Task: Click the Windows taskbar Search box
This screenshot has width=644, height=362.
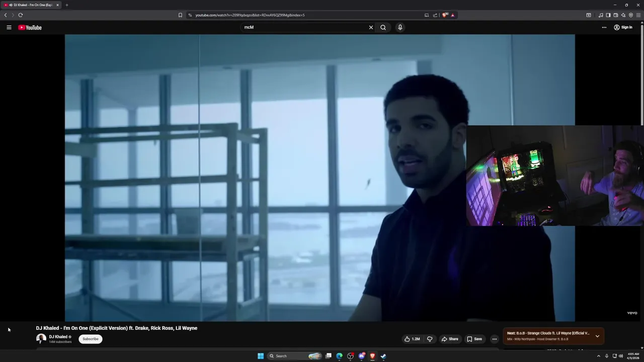Action: [x=295, y=356]
